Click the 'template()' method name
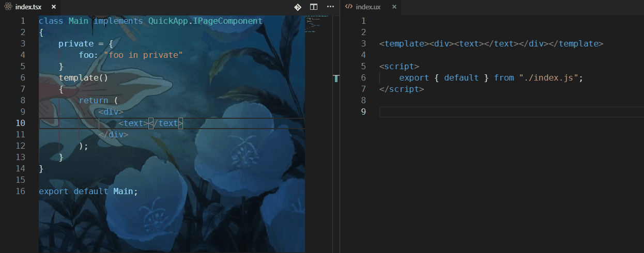Screen dimensions: 644x253 (x=83, y=77)
